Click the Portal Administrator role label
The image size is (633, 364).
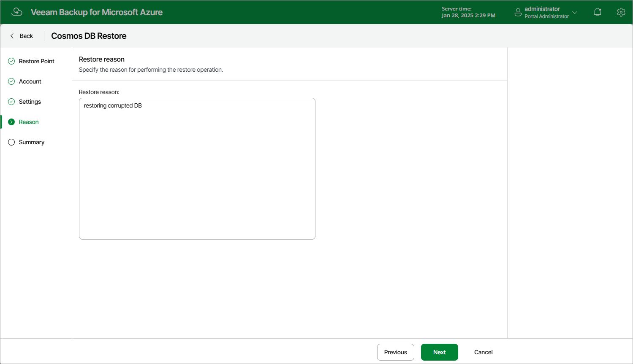point(546,16)
